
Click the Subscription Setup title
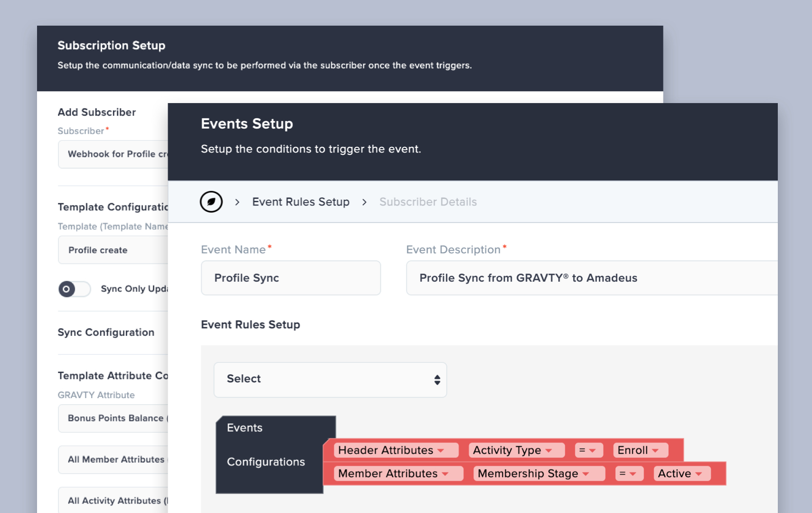(x=112, y=46)
